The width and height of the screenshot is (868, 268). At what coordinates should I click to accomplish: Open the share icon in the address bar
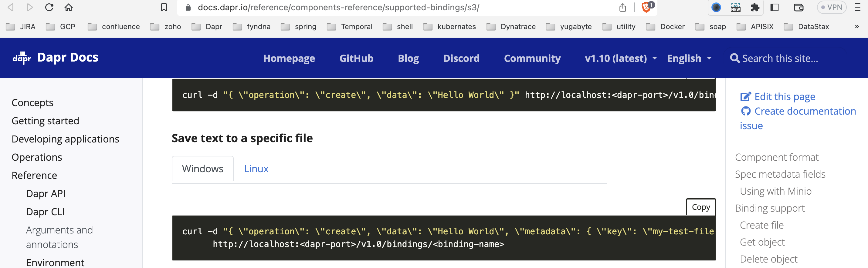pos(622,7)
